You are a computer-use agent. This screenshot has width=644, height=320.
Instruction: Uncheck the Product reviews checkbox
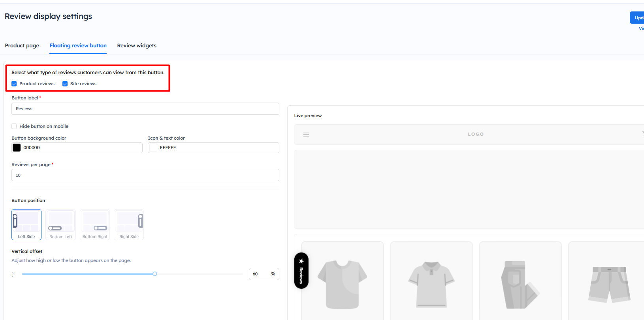(x=14, y=84)
